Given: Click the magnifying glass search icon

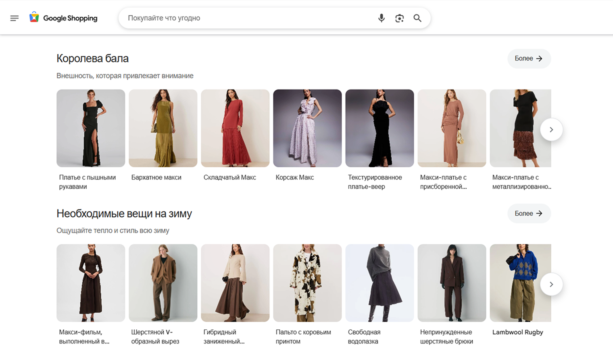Looking at the screenshot, I should [417, 18].
